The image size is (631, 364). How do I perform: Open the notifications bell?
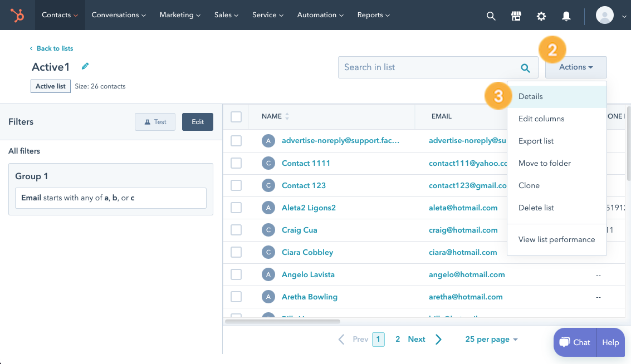point(566,16)
